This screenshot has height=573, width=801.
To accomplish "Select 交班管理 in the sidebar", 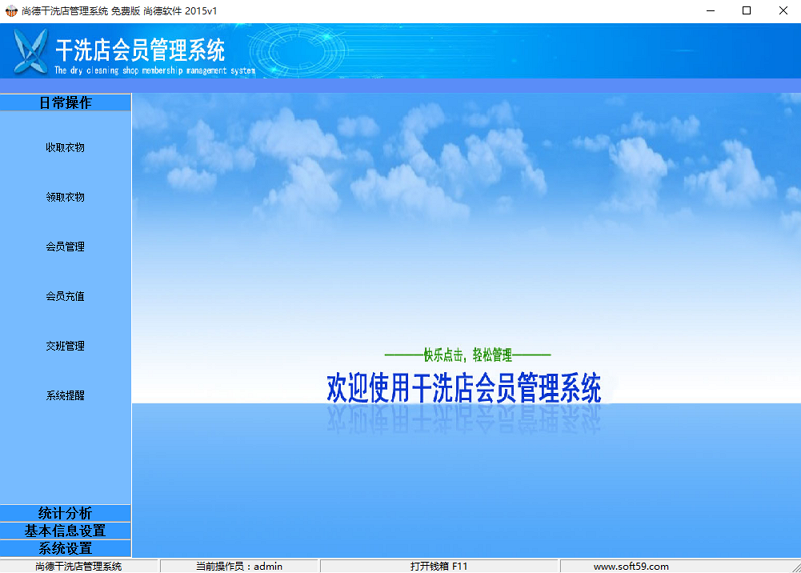I will coord(65,346).
